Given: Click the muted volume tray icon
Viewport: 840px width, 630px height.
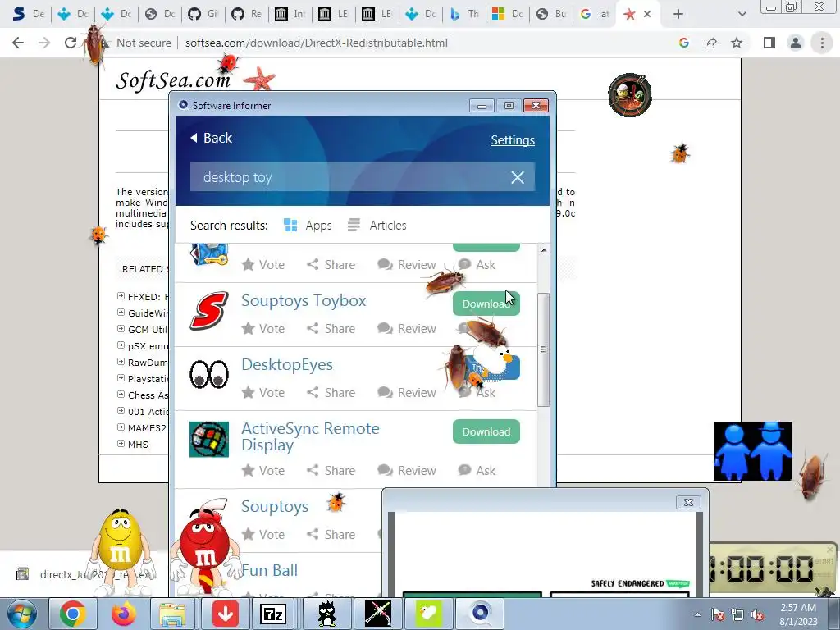Looking at the screenshot, I should 757,615.
